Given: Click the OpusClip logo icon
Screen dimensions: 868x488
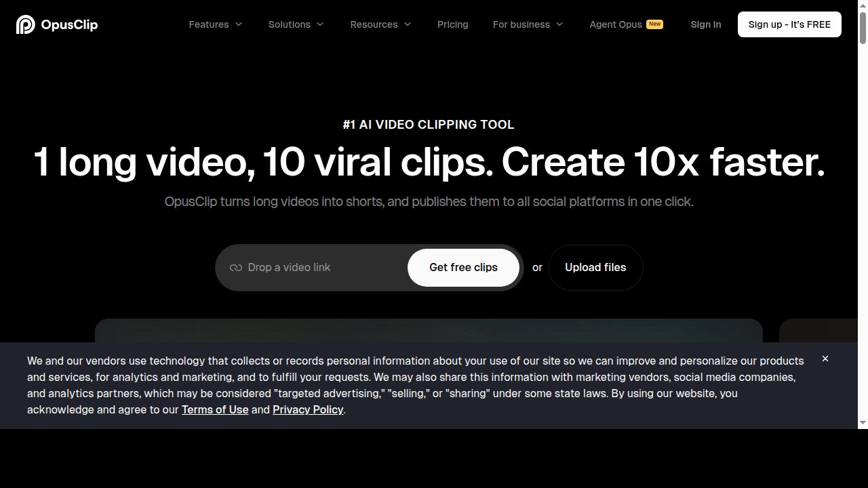Looking at the screenshot, I should 26,24.
